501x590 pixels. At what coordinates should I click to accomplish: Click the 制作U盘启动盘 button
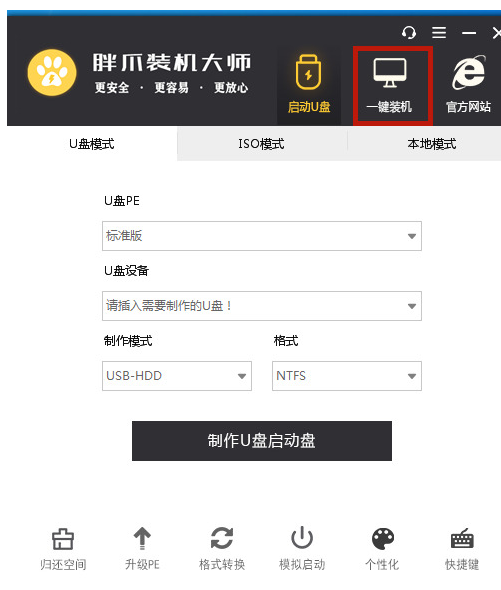262,441
